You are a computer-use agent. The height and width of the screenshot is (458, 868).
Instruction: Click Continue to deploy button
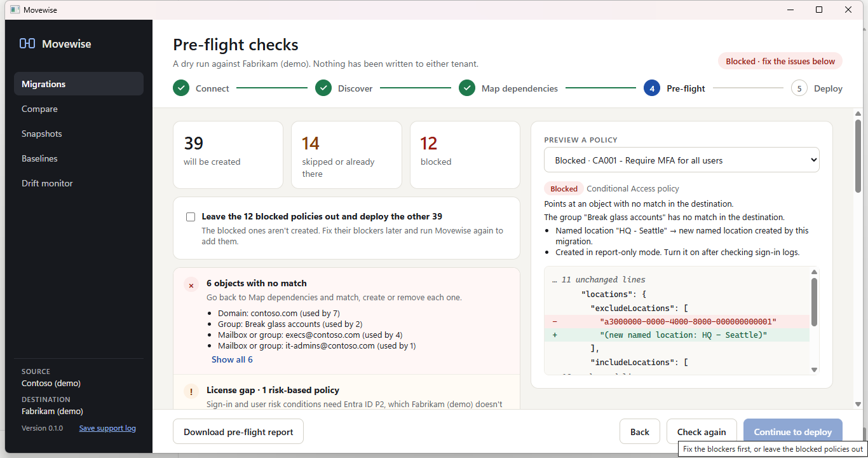tap(793, 431)
